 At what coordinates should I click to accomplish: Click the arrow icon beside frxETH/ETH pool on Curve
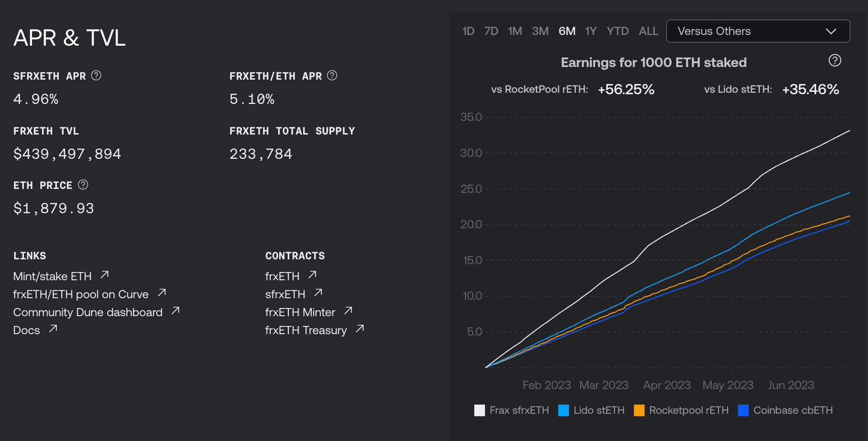click(x=162, y=293)
